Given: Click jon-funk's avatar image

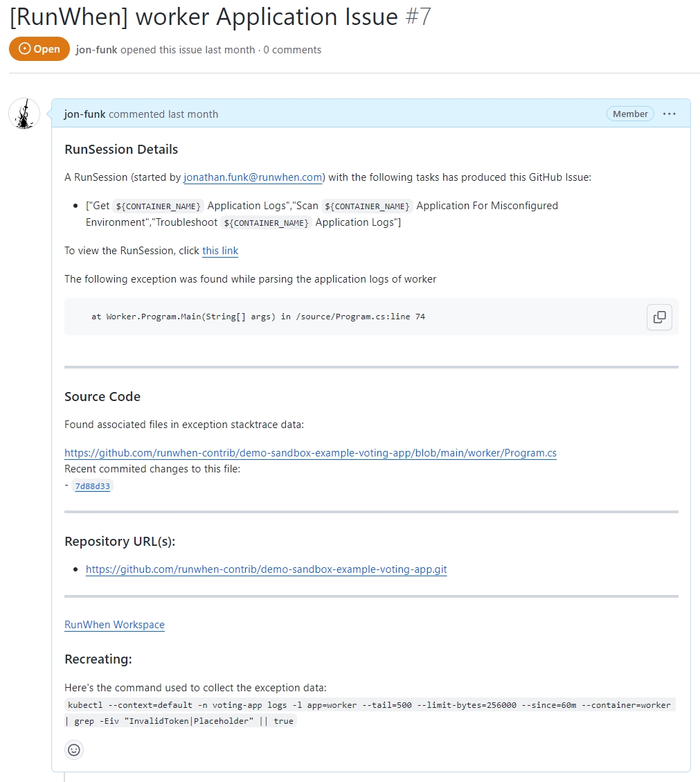Looking at the screenshot, I should [24, 114].
